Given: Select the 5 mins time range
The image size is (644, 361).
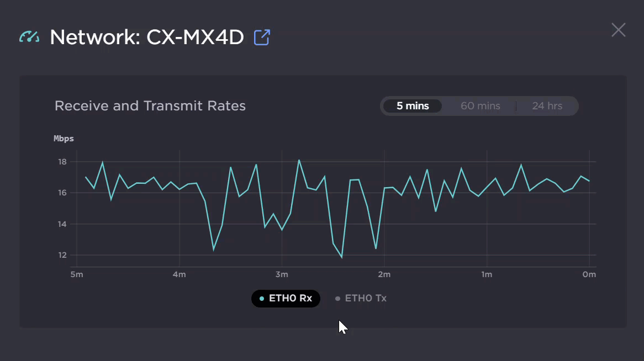Looking at the screenshot, I should tap(413, 106).
